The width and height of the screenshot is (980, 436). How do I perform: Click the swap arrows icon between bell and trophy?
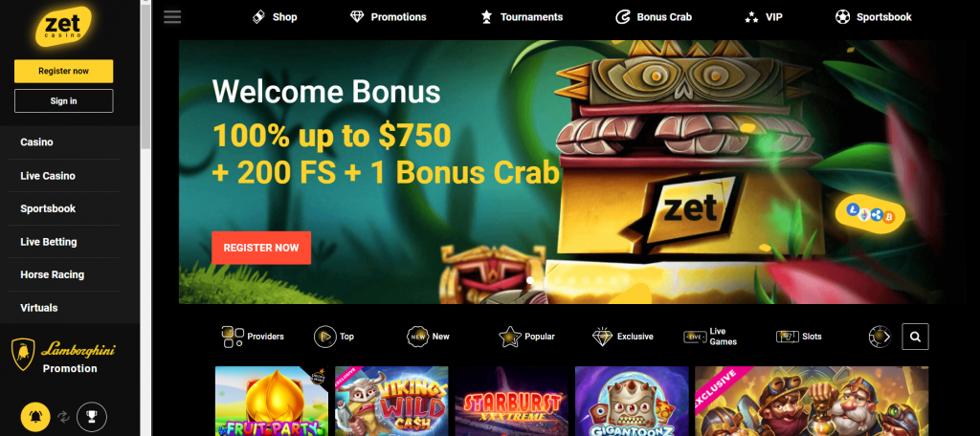tap(64, 417)
